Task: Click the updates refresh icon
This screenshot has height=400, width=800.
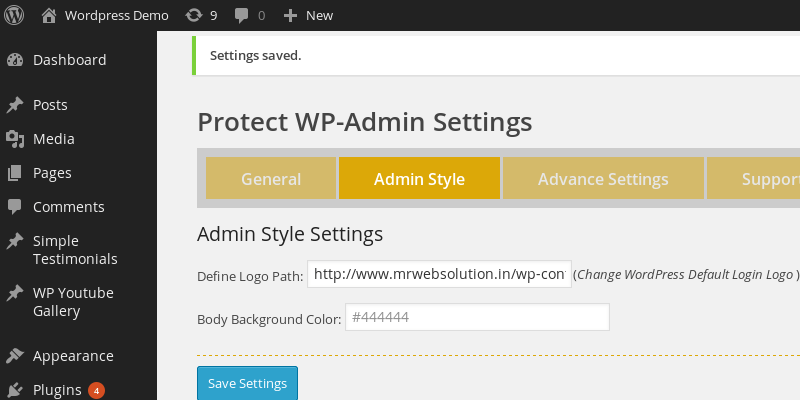Action: pos(193,15)
